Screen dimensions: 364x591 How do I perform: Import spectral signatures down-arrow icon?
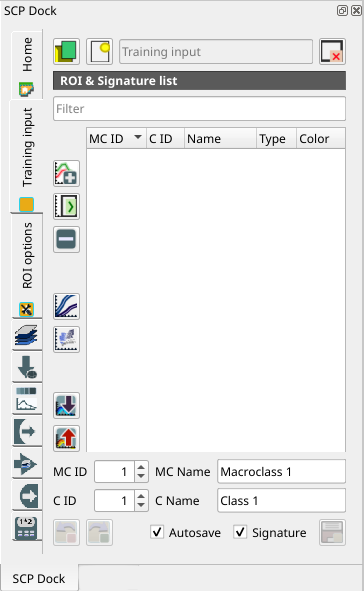[x=66, y=406]
